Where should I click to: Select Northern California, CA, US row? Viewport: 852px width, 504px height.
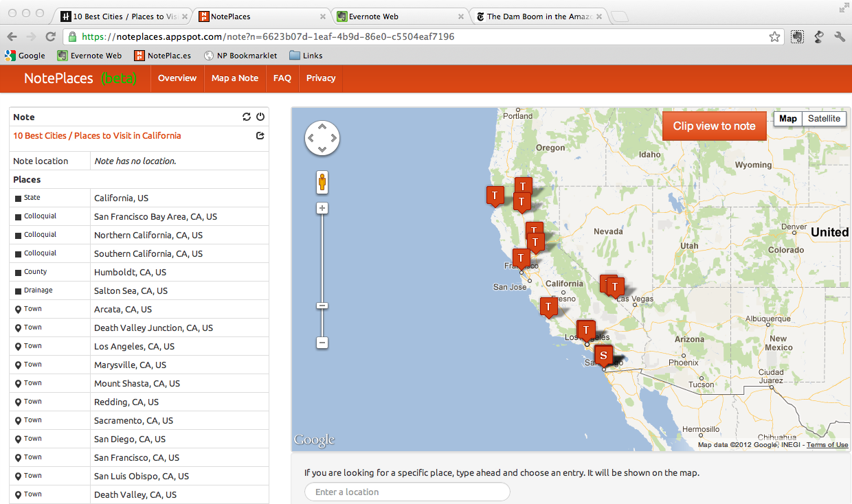(x=139, y=236)
